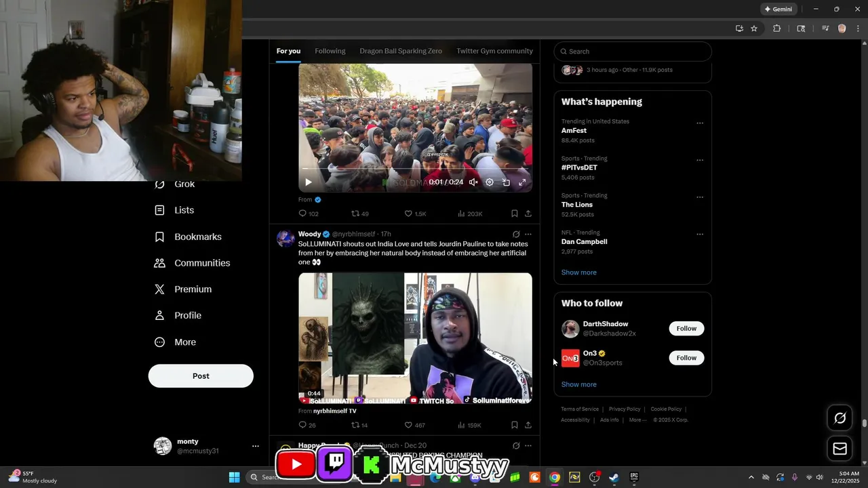Open Epic Games Launcher from taskbar
Viewport: 868px width, 488px height.
pyautogui.click(x=634, y=477)
